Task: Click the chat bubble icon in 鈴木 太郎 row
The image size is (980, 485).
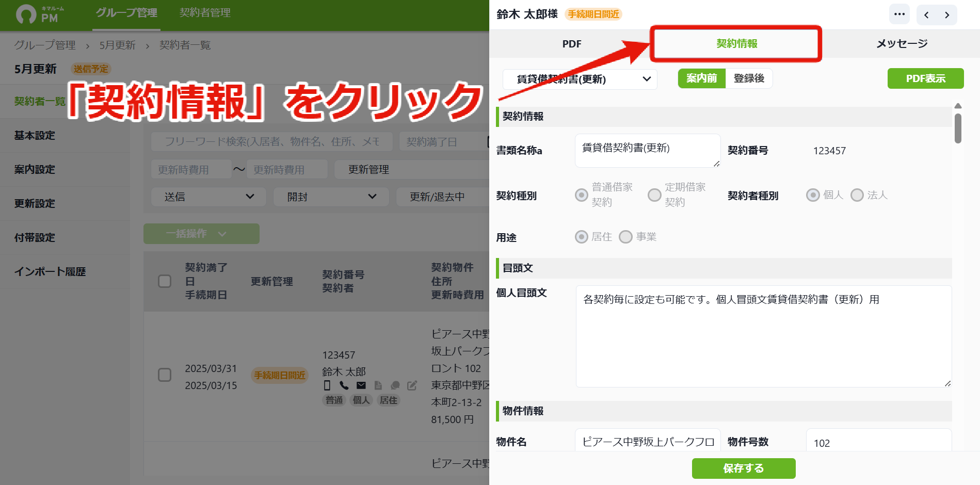Action: pyautogui.click(x=395, y=385)
